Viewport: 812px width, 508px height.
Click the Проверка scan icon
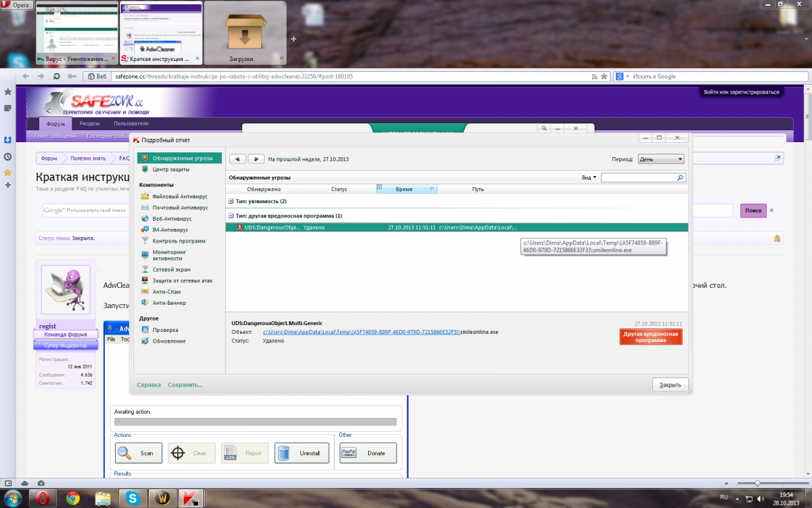click(145, 330)
